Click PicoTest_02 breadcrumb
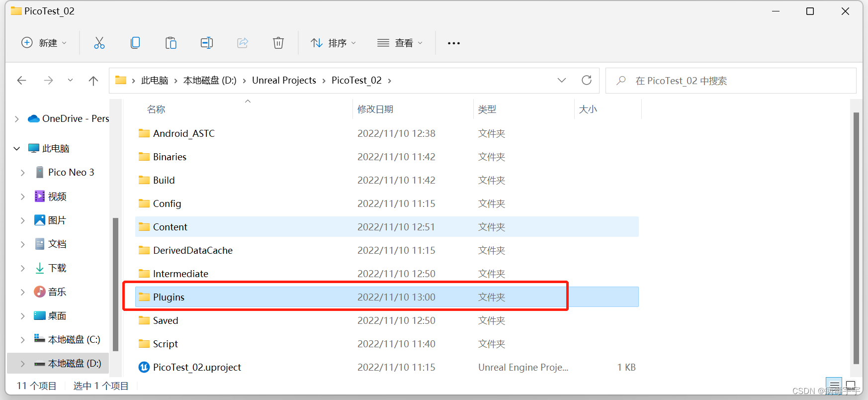Viewport: 868px width, 400px height. click(x=356, y=80)
